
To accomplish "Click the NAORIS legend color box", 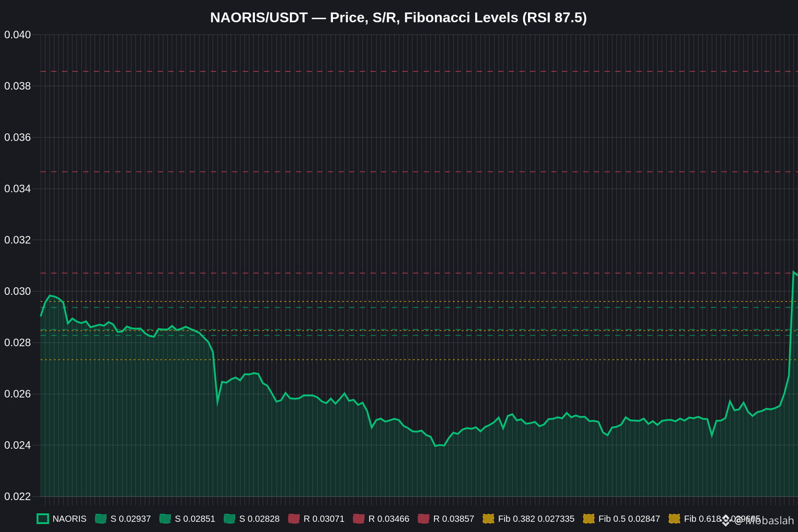I will click(43, 519).
